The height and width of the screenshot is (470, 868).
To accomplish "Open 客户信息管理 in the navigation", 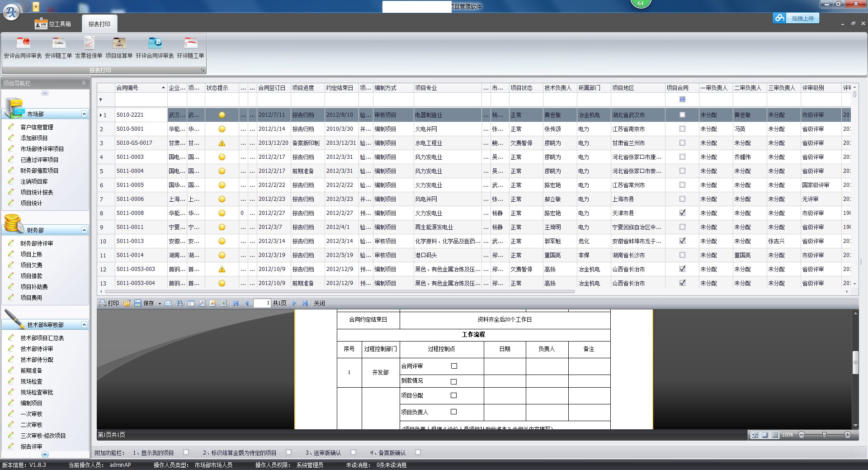I will click(37, 127).
